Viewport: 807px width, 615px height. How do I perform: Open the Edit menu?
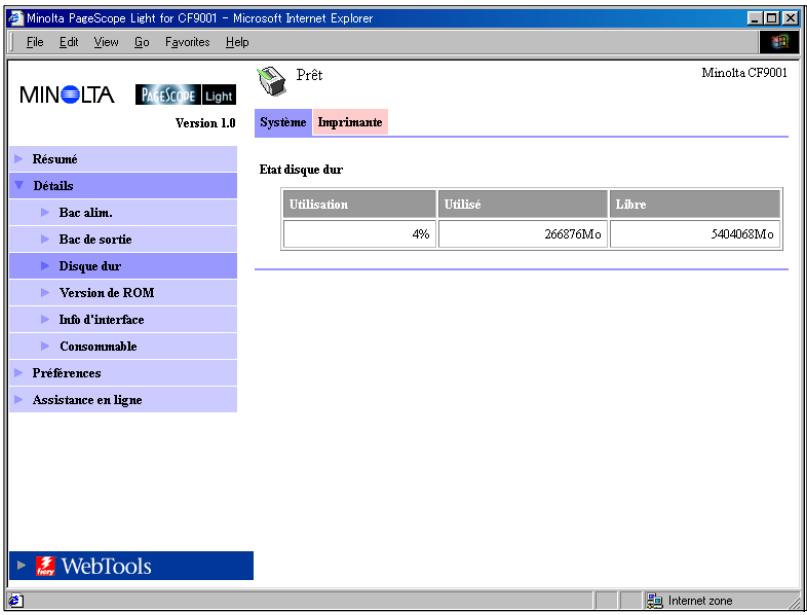pos(68,42)
